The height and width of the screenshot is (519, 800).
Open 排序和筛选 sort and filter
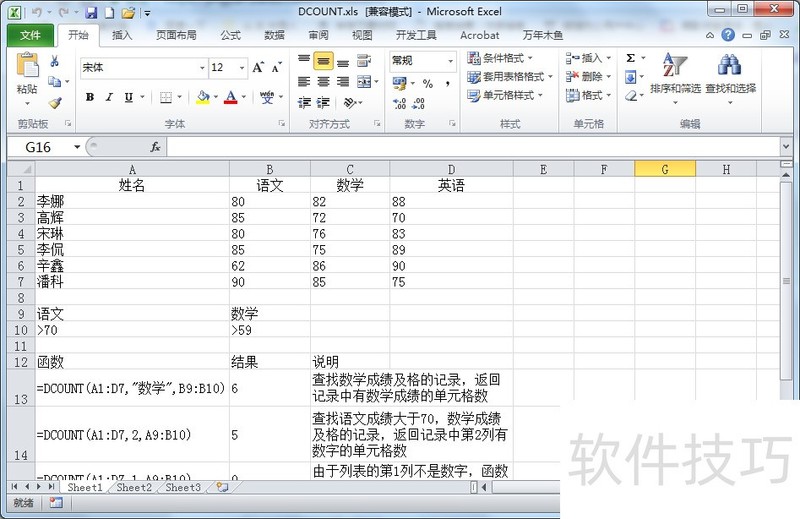point(675,78)
